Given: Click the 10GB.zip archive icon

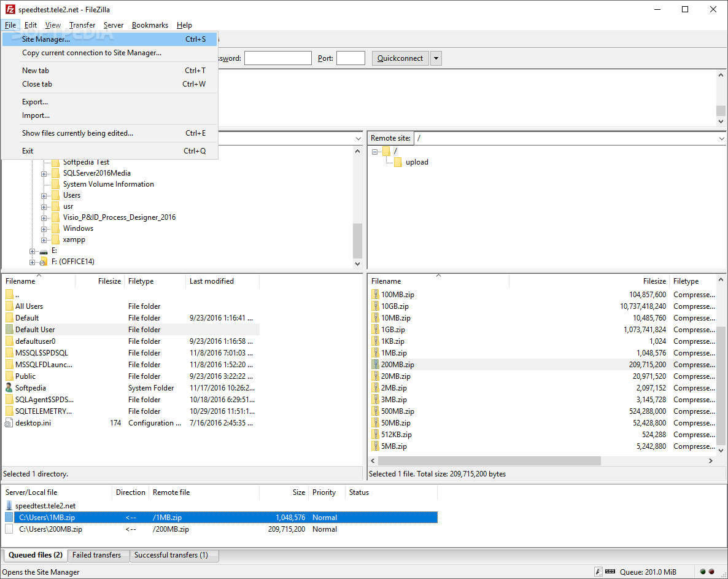Looking at the screenshot, I should click(x=376, y=306).
